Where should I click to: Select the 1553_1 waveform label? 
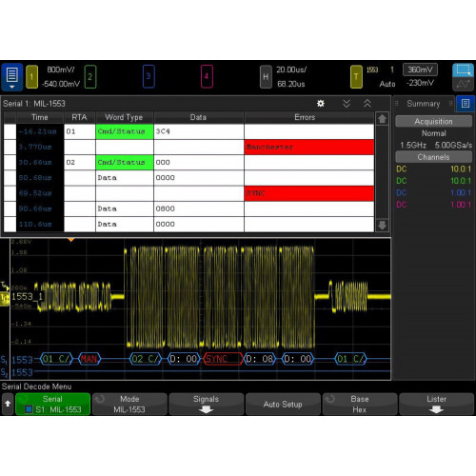click(27, 297)
